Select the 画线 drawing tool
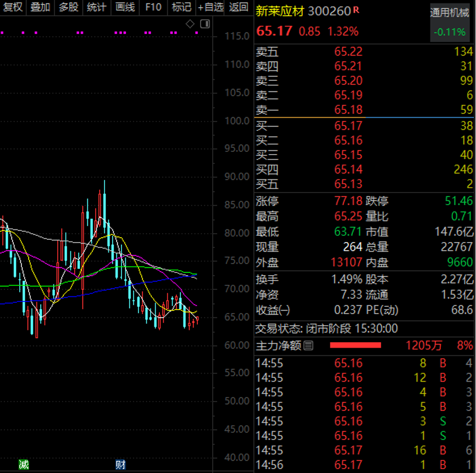Viewport: 476px width, 473px height. tap(125, 7)
